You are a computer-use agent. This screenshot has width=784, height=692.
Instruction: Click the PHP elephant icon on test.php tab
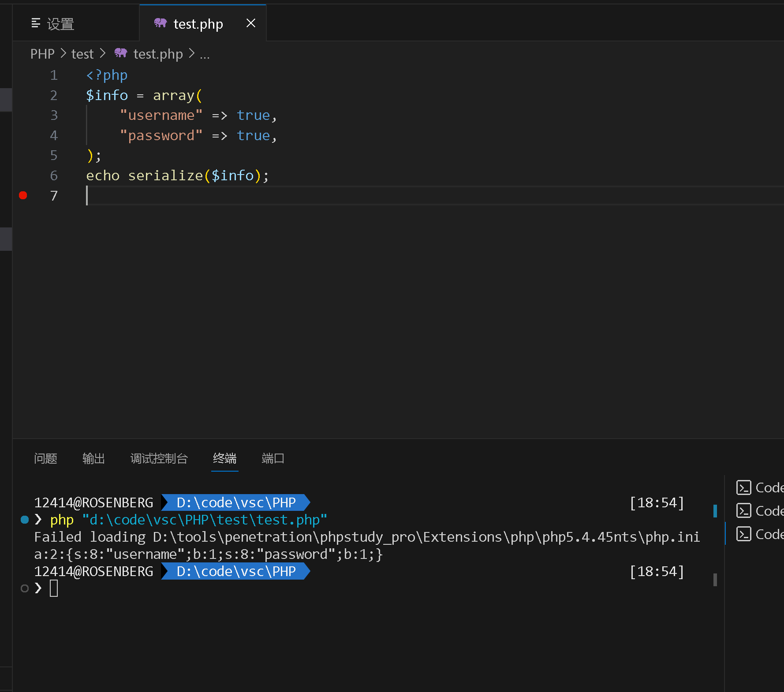[x=161, y=23]
